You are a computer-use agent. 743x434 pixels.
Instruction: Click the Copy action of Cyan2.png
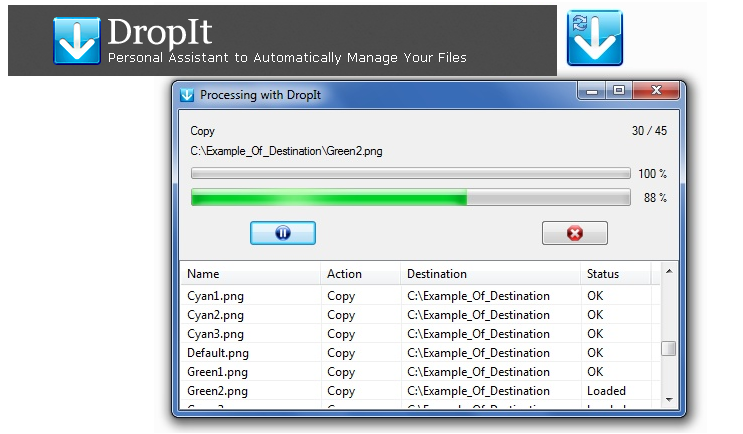point(341,316)
